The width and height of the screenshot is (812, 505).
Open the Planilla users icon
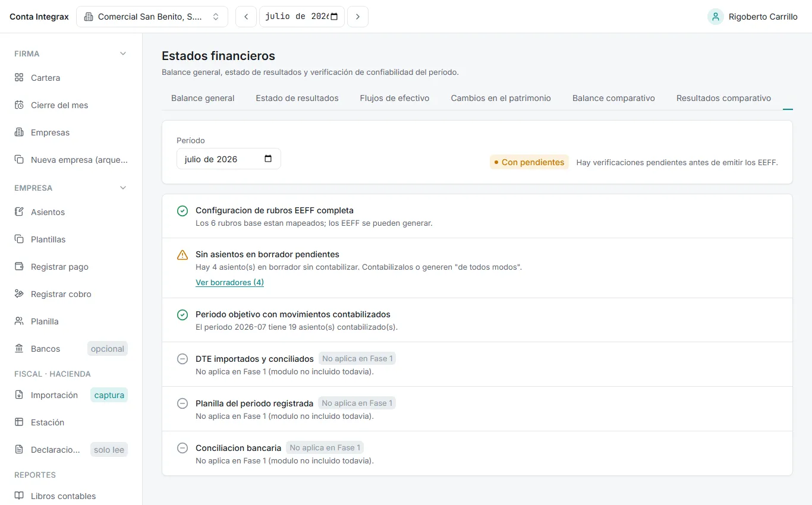pyautogui.click(x=19, y=321)
